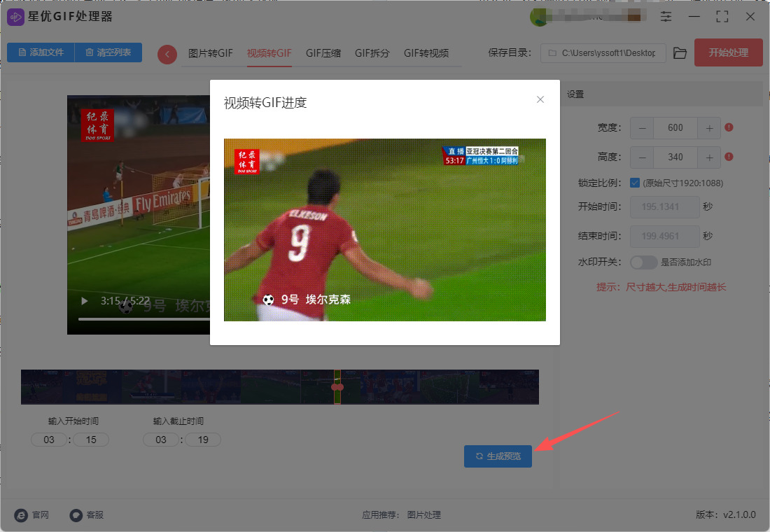Click the red marker on the timeline strip

click(x=337, y=387)
